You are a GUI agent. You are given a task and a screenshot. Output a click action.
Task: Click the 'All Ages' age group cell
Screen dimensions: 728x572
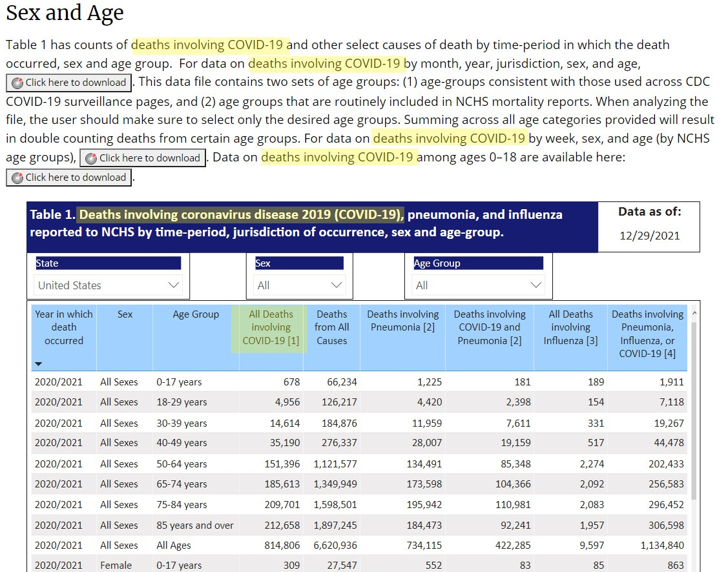pyautogui.click(x=174, y=546)
